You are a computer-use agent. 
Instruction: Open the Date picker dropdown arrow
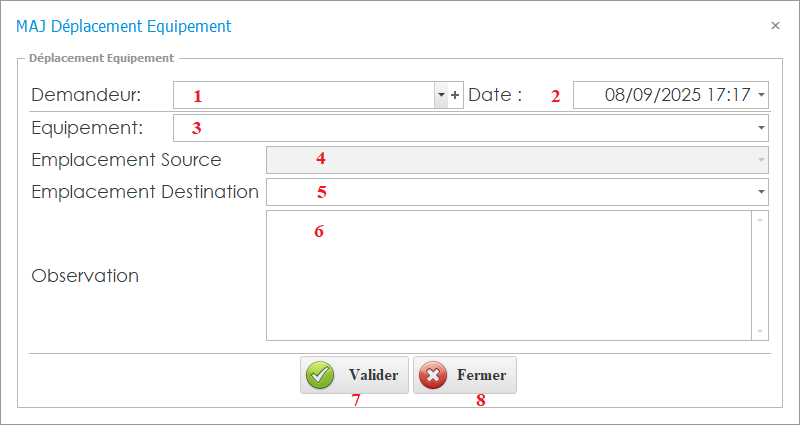pos(762,95)
